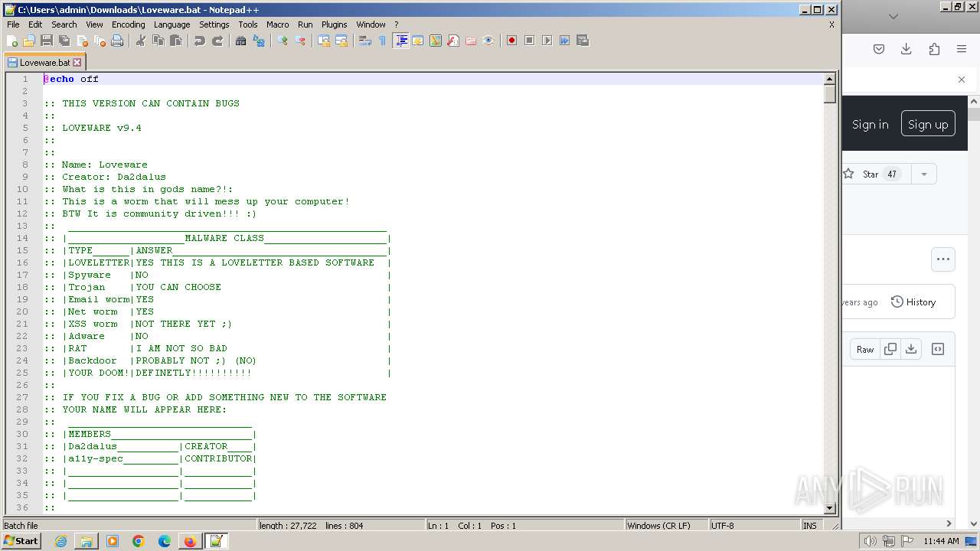Redo an action via the toolbar

tap(217, 41)
